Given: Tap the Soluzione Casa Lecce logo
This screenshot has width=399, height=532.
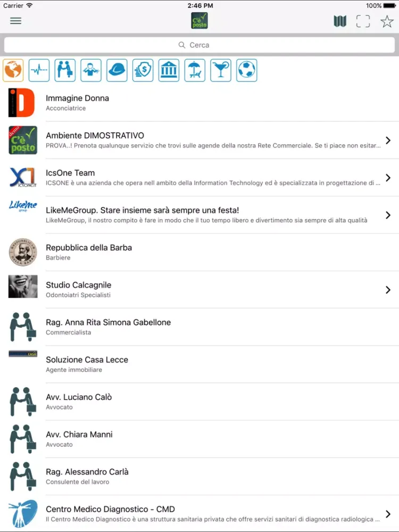Looking at the screenshot, I should 23,354.
